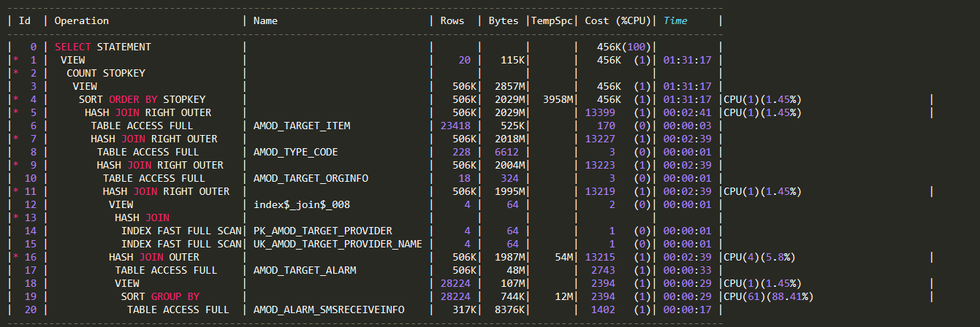Click the CPU(61)(88.41%) annotation
This screenshot has height=327, width=980.
767,296
